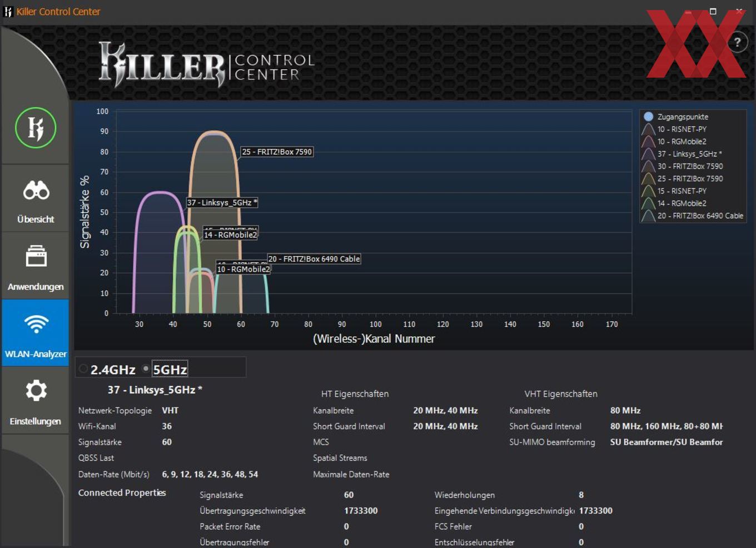The image size is (756, 548).
Task: Click the HT Kanalbreite value 20 MHz, 40 MHz
Action: coord(445,411)
